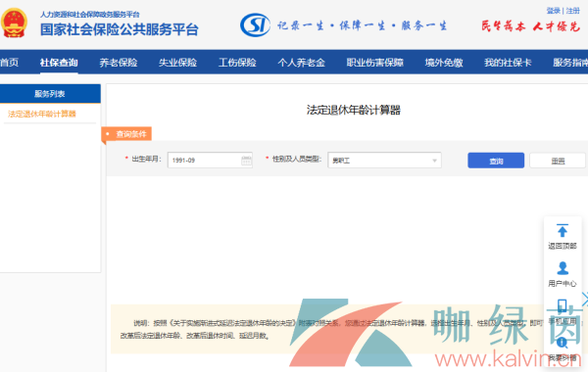The image size is (588, 372).
Task: Open the 个人养老金 menu
Action: point(302,63)
